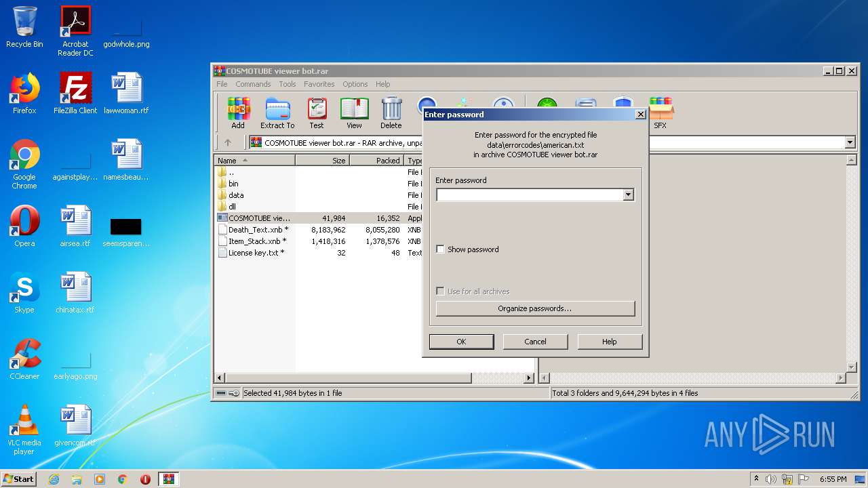Click the Add toolbar icon in WinRAR
This screenshot has width=868, height=488.
click(238, 113)
